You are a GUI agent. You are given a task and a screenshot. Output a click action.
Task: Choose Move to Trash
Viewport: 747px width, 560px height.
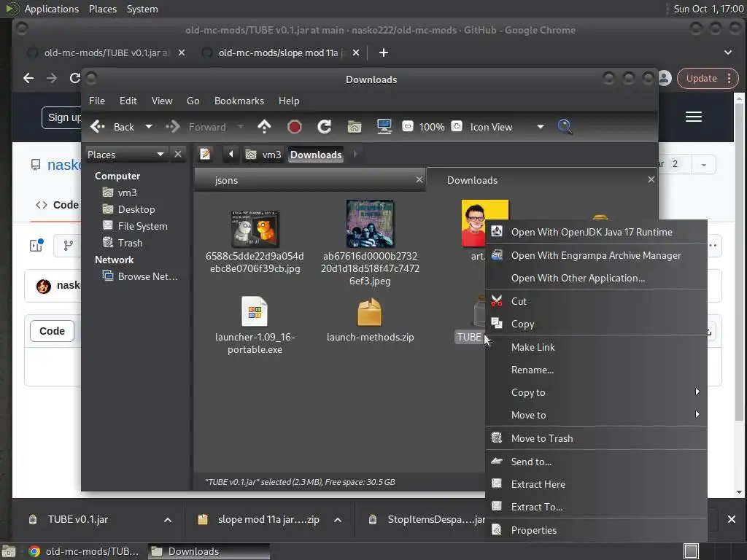(x=596, y=438)
